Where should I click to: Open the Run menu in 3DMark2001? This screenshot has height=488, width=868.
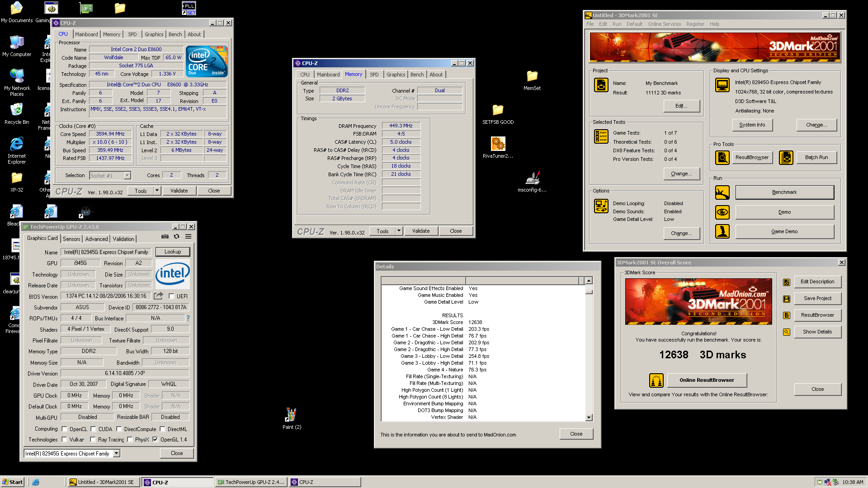(617, 24)
